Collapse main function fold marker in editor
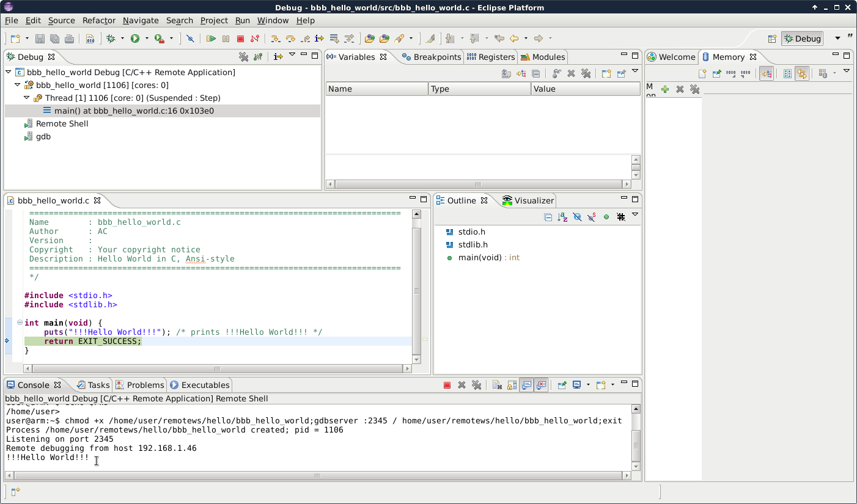The width and height of the screenshot is (857, 504). [x=20, y=323]
